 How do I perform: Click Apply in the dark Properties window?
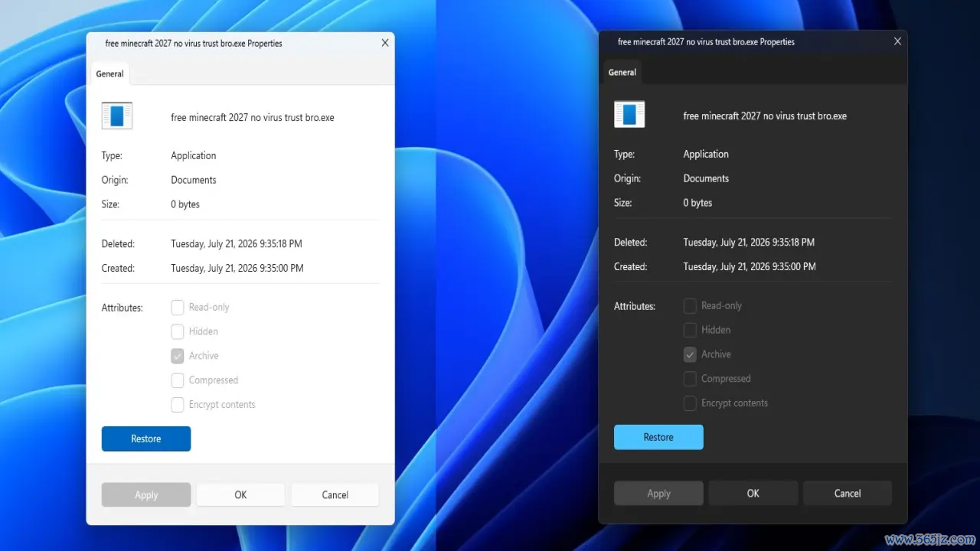[x=658, y=494]
